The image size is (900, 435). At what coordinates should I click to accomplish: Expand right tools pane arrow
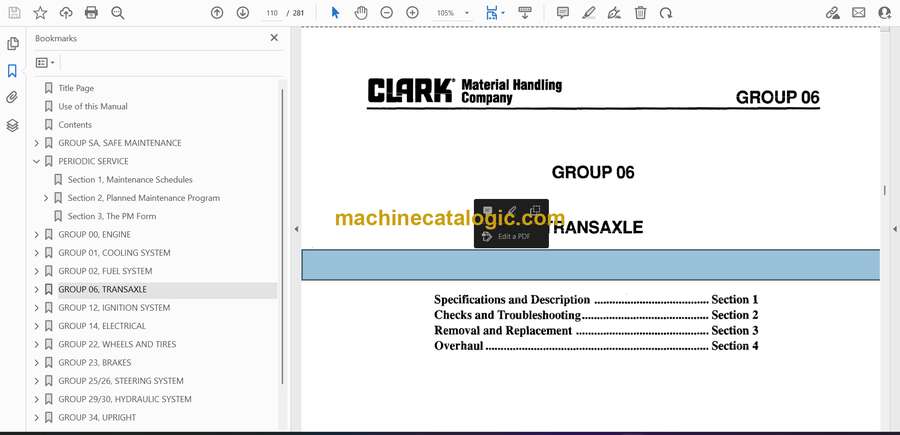894,229
